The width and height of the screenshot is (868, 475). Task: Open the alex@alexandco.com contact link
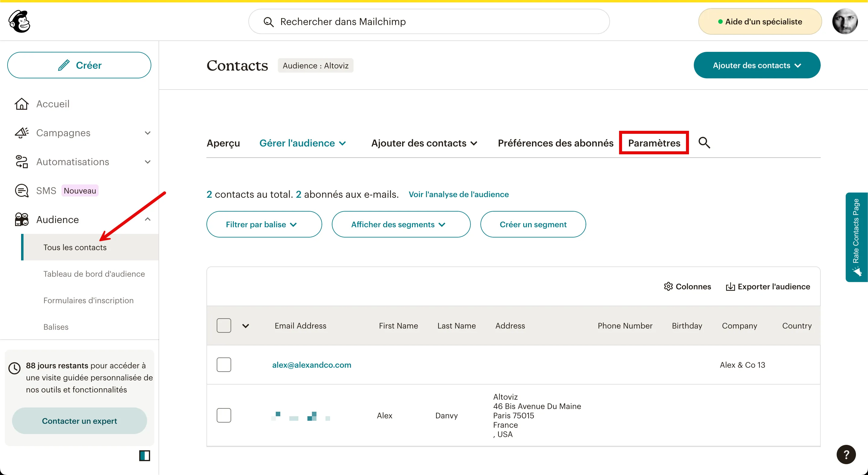pyautogui.click(x=312, y=365)
